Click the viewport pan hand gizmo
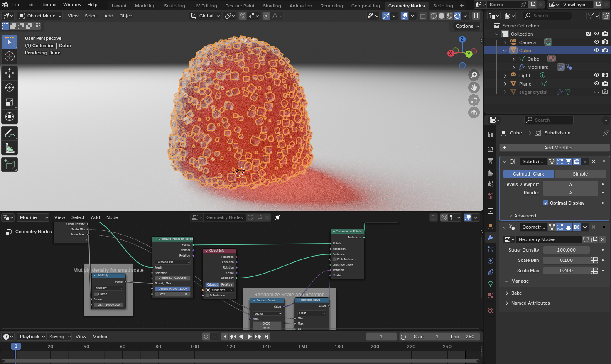 (474, 88)
